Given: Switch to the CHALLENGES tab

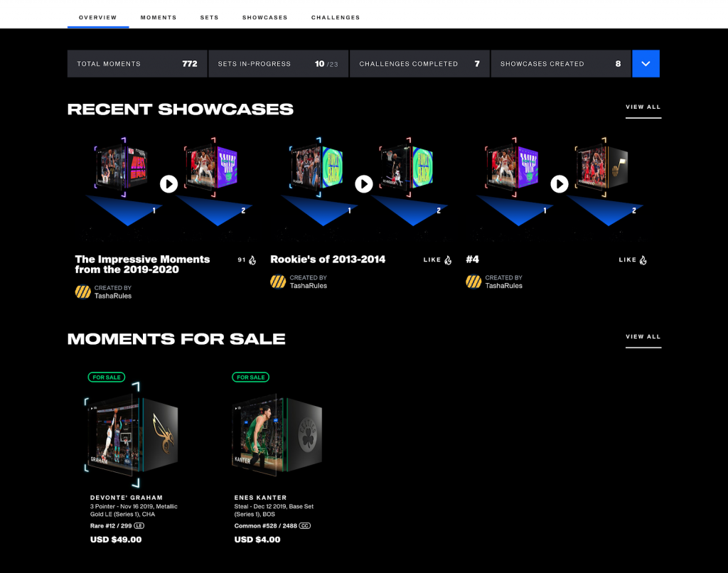Looking at the screenshot, I should click(336, 17).
